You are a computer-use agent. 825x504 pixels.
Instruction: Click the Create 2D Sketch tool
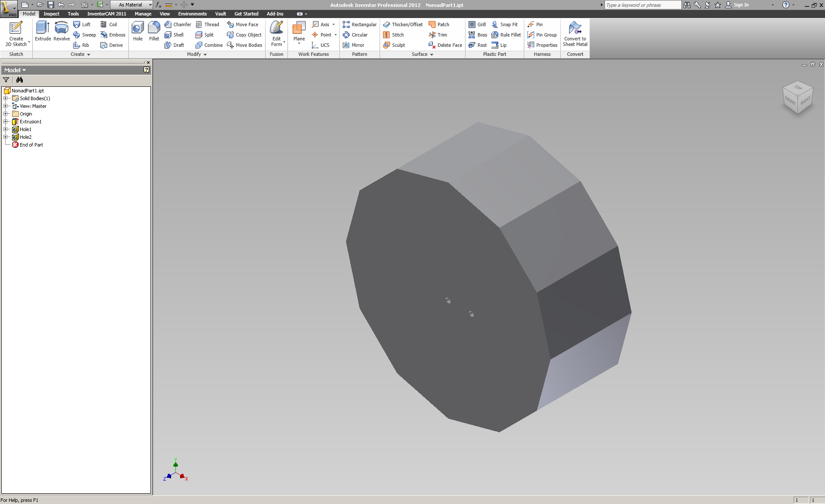point(16,34)
